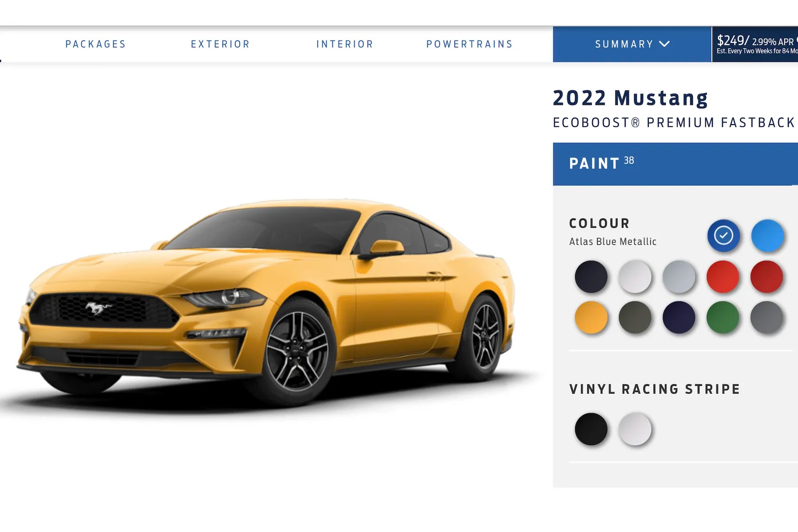Select the bright red paint swatch
The height and width of the screenshot is (532, 798).
[x=723, y=277]
